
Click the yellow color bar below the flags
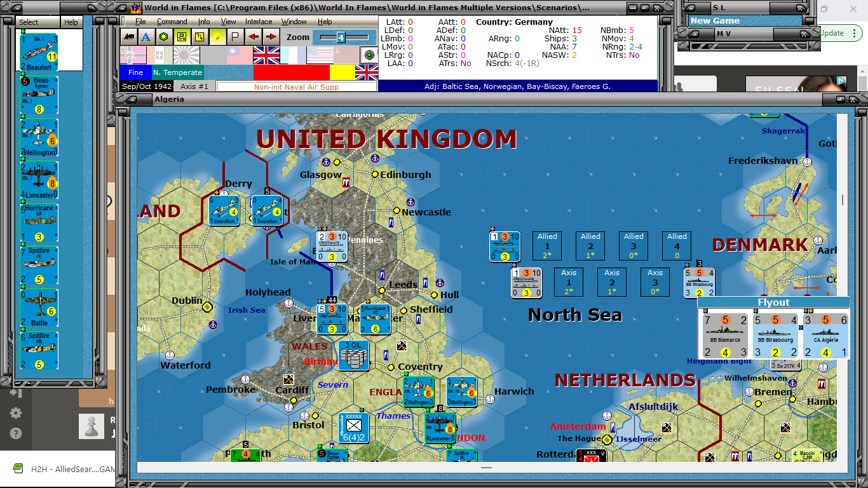[x=342, y=72]
